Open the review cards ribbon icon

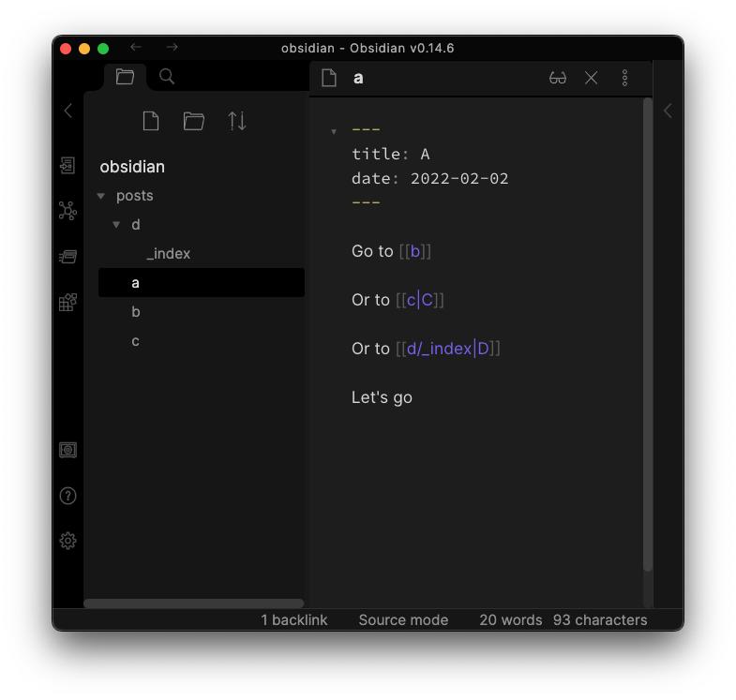click(x=68, y=257)
